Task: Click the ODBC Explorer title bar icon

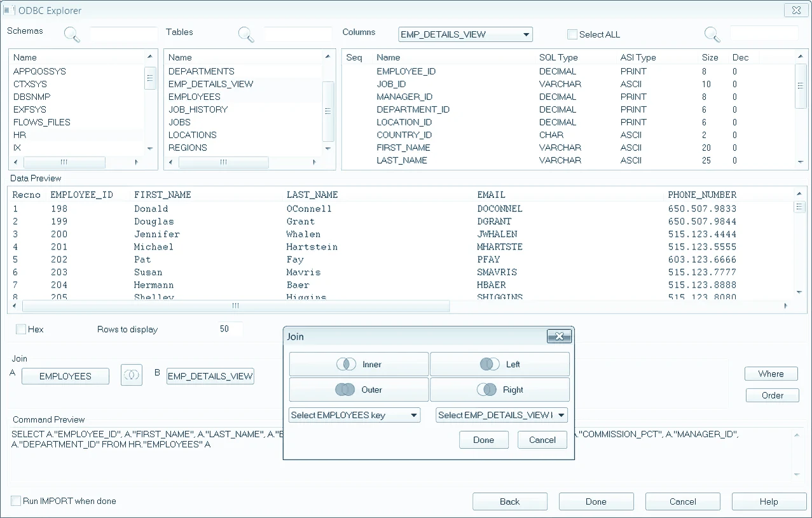Action: [x=10, y=10]
